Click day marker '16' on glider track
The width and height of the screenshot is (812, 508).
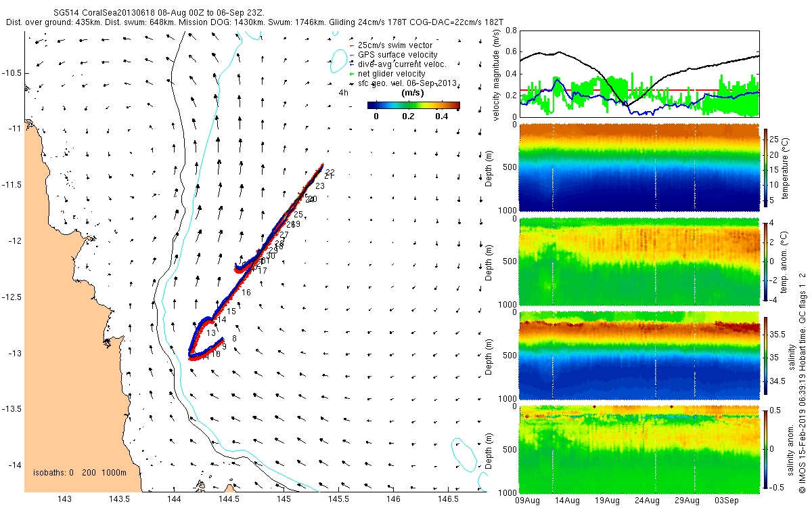click(246, 293)
